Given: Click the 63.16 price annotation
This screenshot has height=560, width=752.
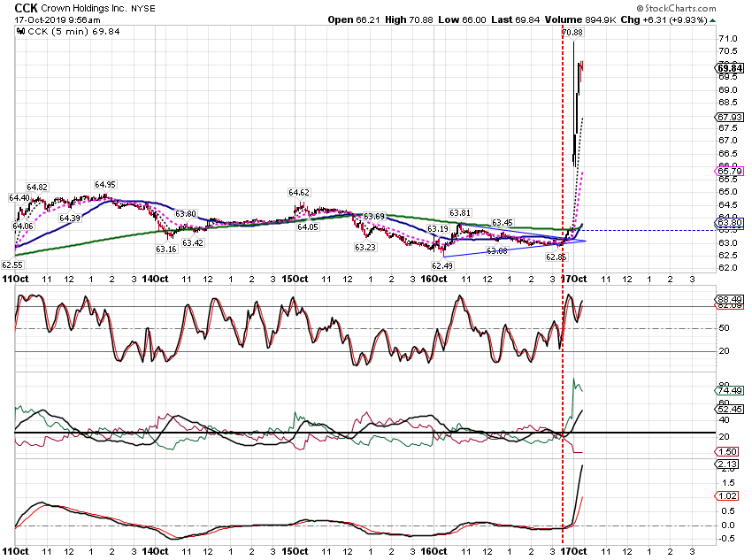Looking at the screenshot, I should [x=166, y=249].
